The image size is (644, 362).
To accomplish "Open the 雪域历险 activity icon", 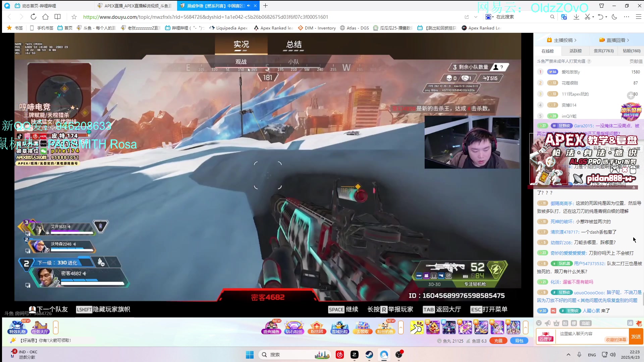I will click(340, 327).
